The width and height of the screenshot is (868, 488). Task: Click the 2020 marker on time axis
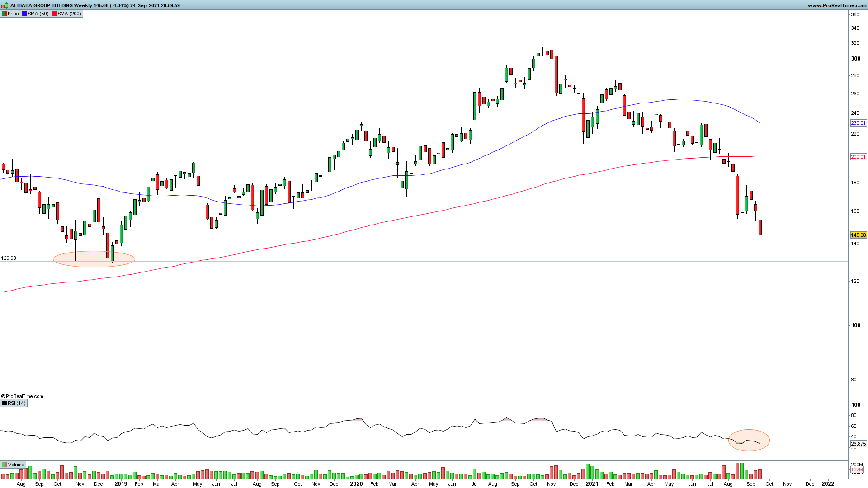click(x=356, y=483)
